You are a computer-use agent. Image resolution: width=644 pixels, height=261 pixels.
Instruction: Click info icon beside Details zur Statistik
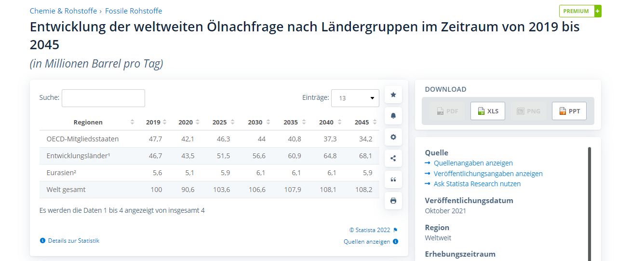pyautogui.click(x=42, y=240)
